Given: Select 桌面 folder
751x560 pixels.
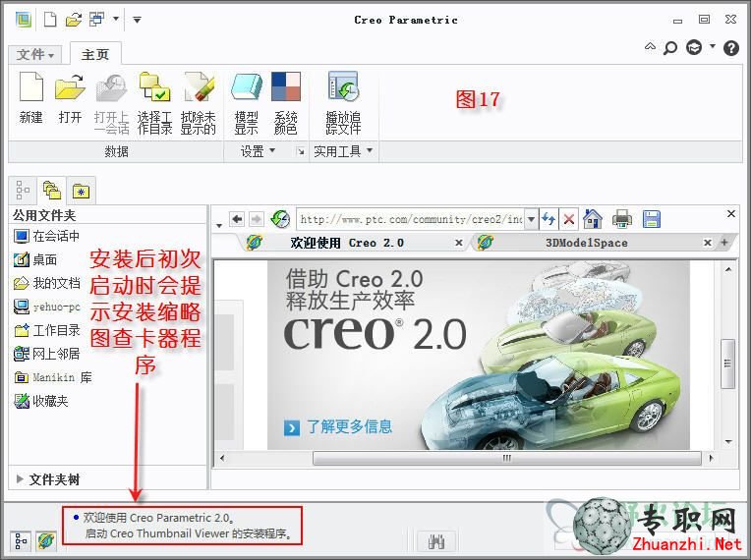Looking at the screenshot, I should (36, 260).
